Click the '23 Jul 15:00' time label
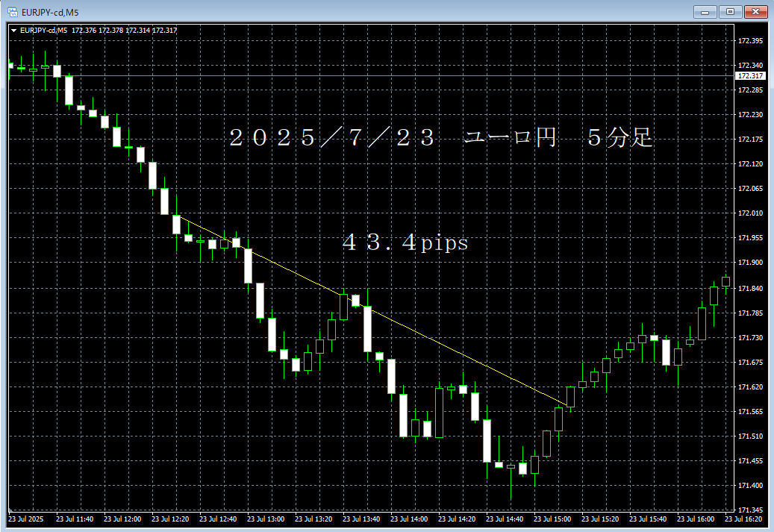The width and height of the screenshot is (774, 532). click(552, 519)
